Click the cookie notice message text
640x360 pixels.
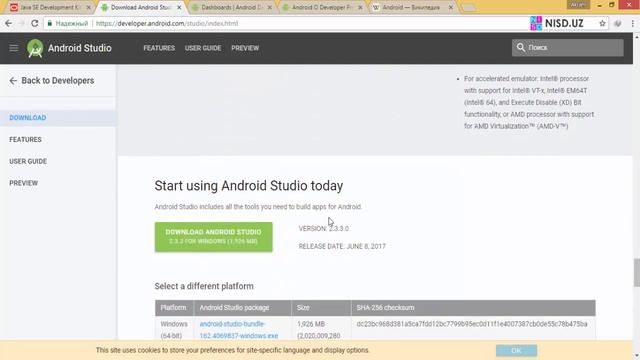(x=233, y=350)
